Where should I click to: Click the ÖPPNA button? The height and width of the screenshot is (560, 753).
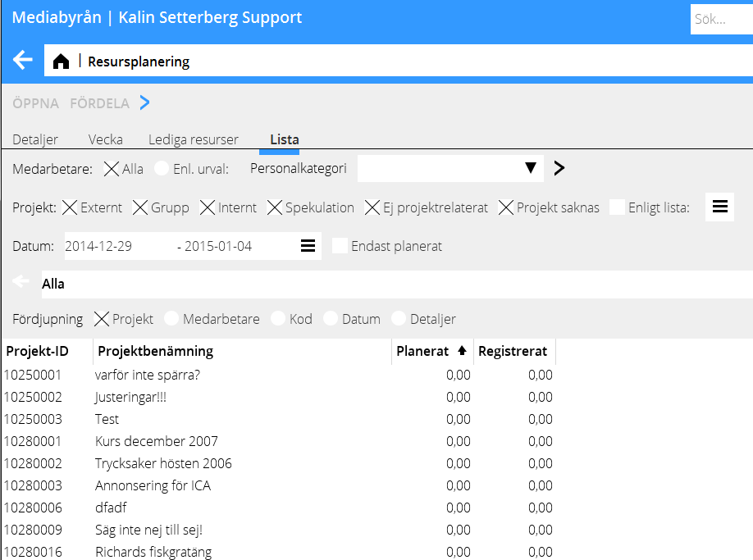[x=35, y=103]
